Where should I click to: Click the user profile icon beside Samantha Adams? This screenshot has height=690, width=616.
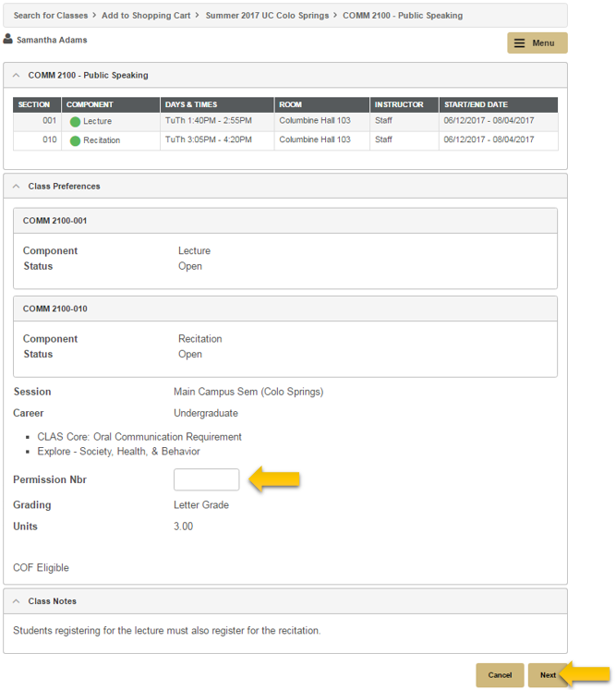pos(8,39)
